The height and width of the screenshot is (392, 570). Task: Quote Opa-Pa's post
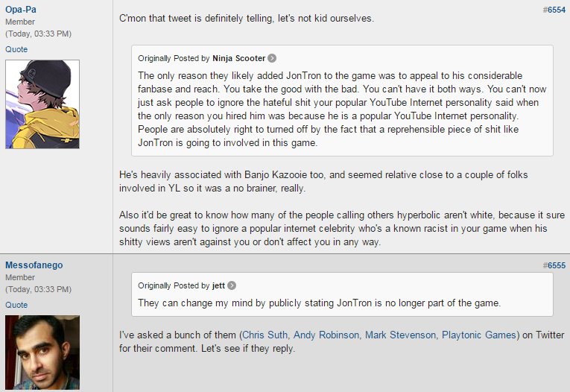(16, 49)
